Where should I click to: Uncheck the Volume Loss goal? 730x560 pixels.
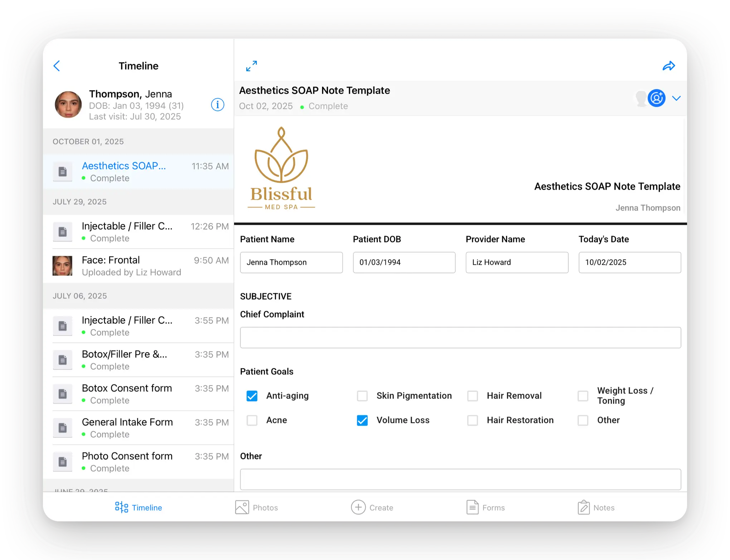[362, 420]
